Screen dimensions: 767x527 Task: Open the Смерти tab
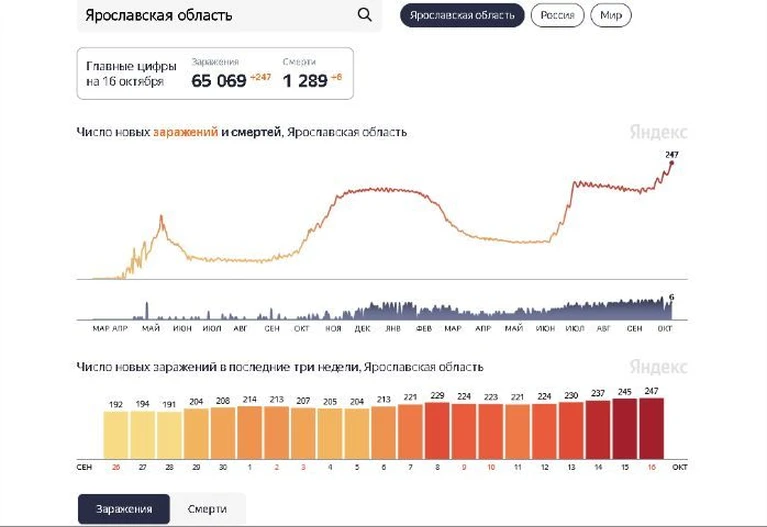[207, 509]
